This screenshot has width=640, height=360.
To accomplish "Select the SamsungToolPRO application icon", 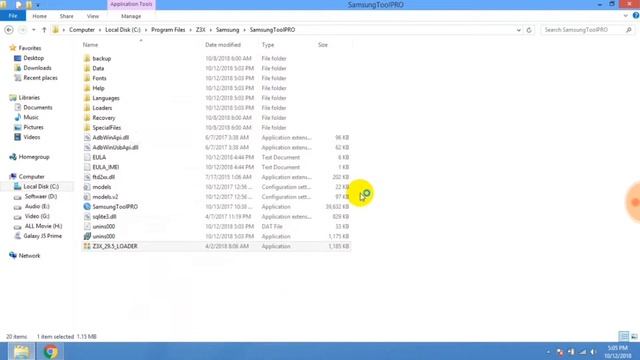I will click(x=87, y=207).
